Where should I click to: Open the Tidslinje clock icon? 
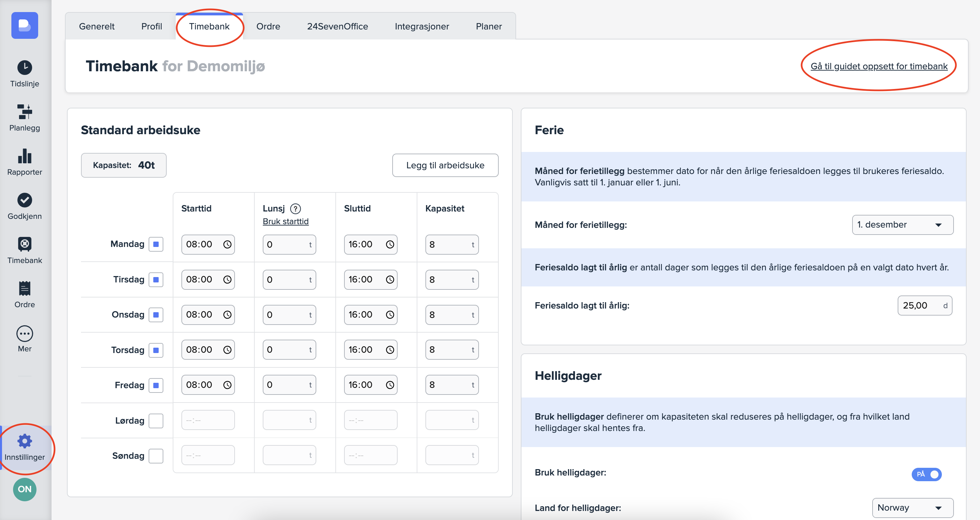(25, 68)
